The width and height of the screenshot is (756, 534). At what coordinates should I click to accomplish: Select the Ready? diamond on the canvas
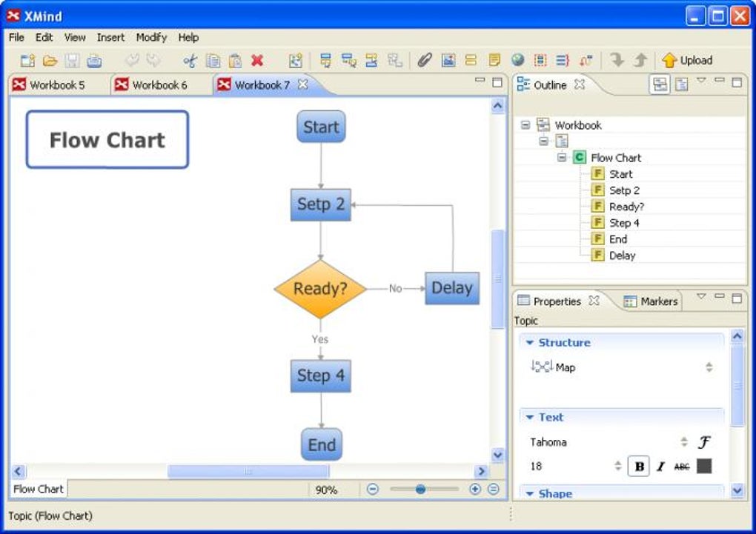point(320,289)
